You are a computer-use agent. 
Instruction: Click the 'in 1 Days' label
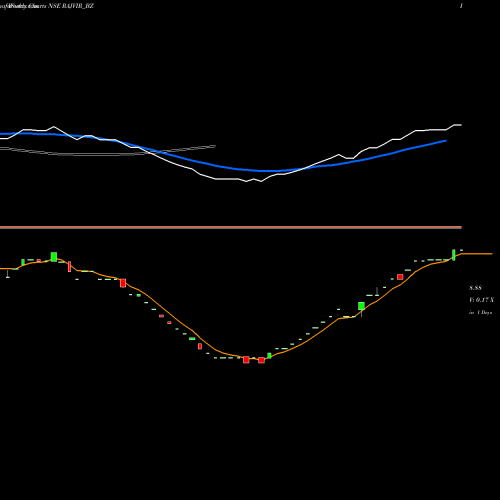481,312
